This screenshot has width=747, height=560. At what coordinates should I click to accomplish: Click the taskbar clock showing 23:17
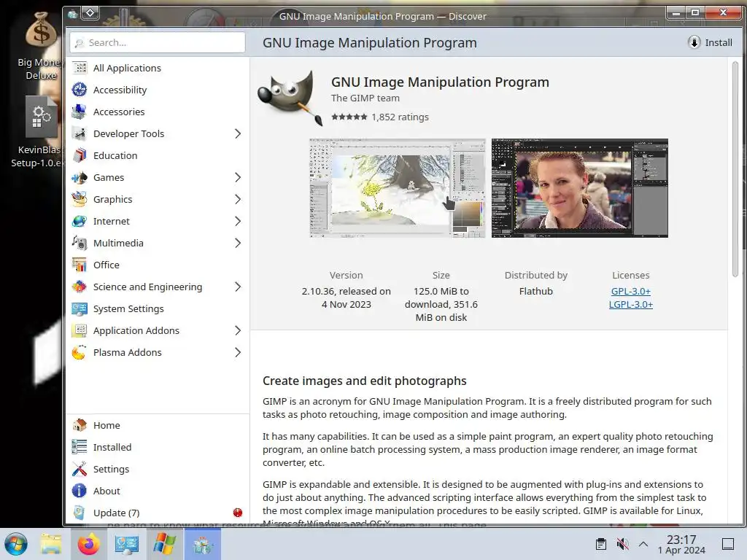[x=682, y=544]
